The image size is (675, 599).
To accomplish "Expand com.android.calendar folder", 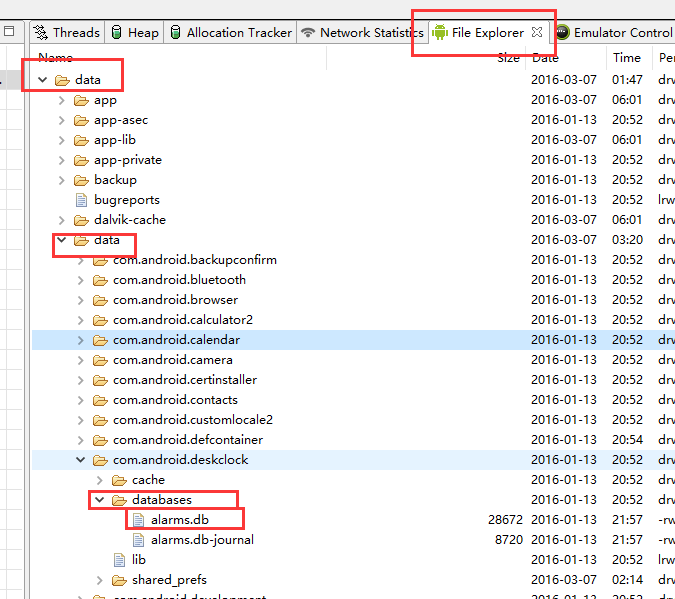I will click(x=81, y=340).
